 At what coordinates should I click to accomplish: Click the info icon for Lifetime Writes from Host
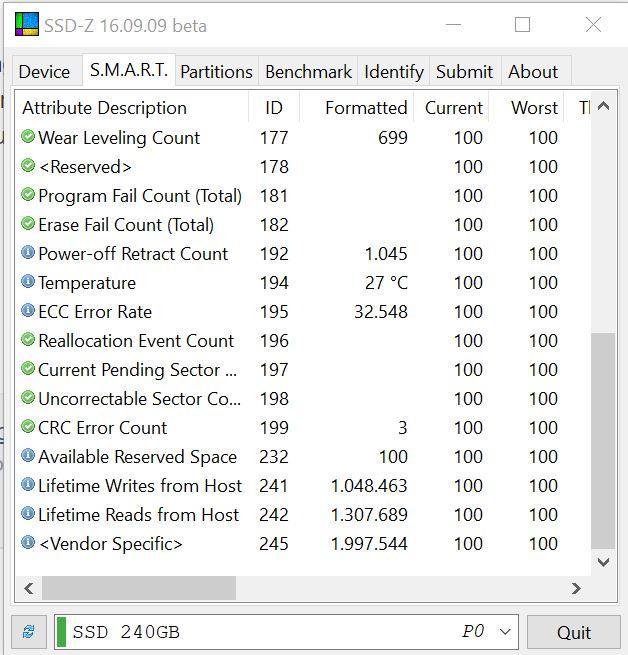coord(28,485)
